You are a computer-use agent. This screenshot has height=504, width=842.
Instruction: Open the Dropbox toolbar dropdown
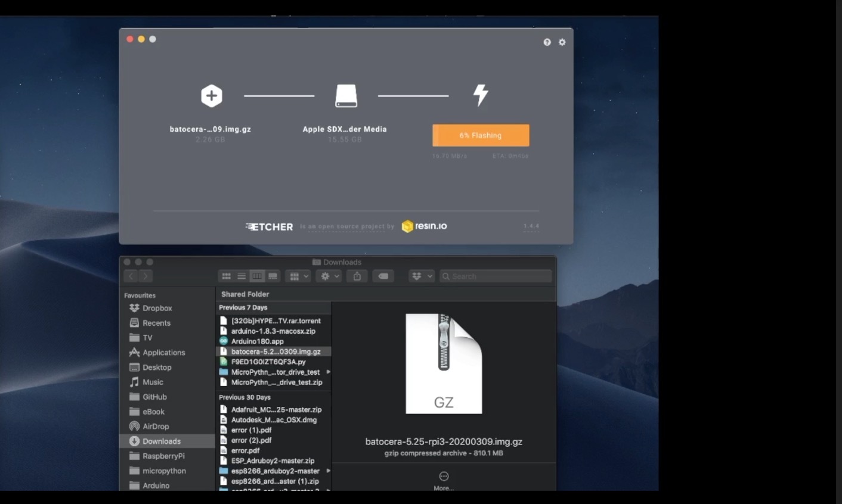click(x=422, y=276)
